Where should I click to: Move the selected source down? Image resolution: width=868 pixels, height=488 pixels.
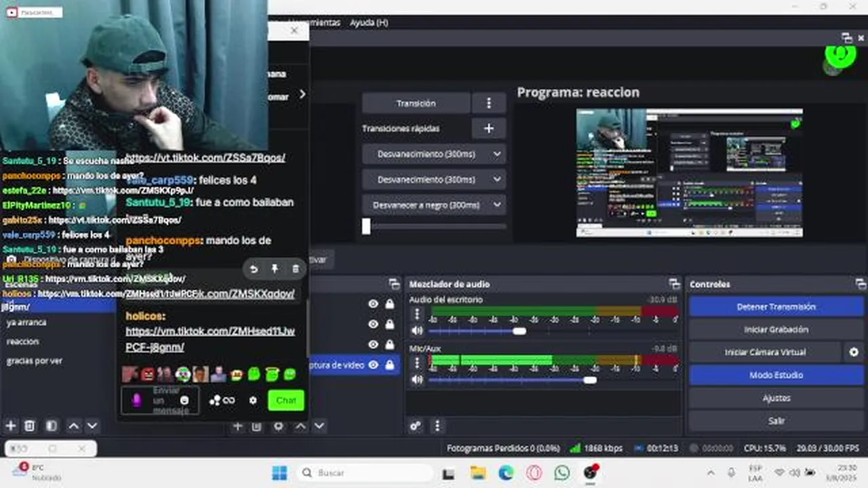pos(319,426)
